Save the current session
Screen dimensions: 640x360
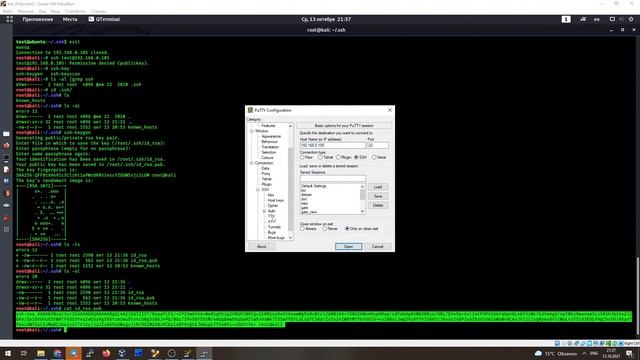click(378, 196)
